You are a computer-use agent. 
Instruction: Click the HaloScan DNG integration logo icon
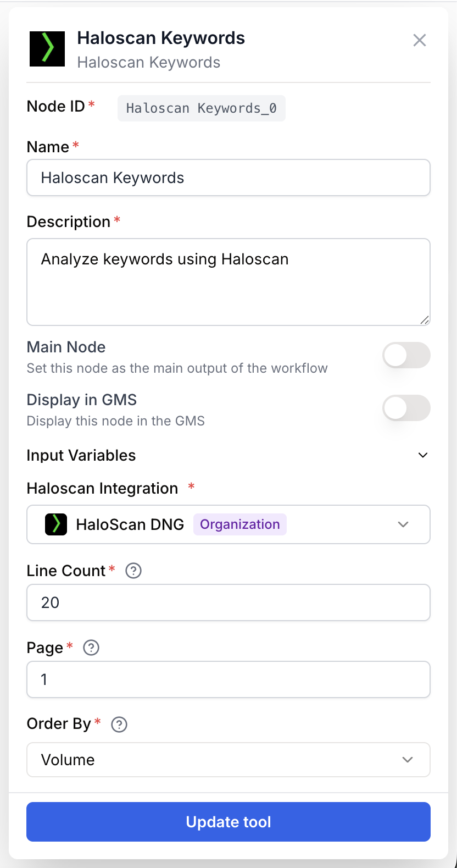(56, 524)
